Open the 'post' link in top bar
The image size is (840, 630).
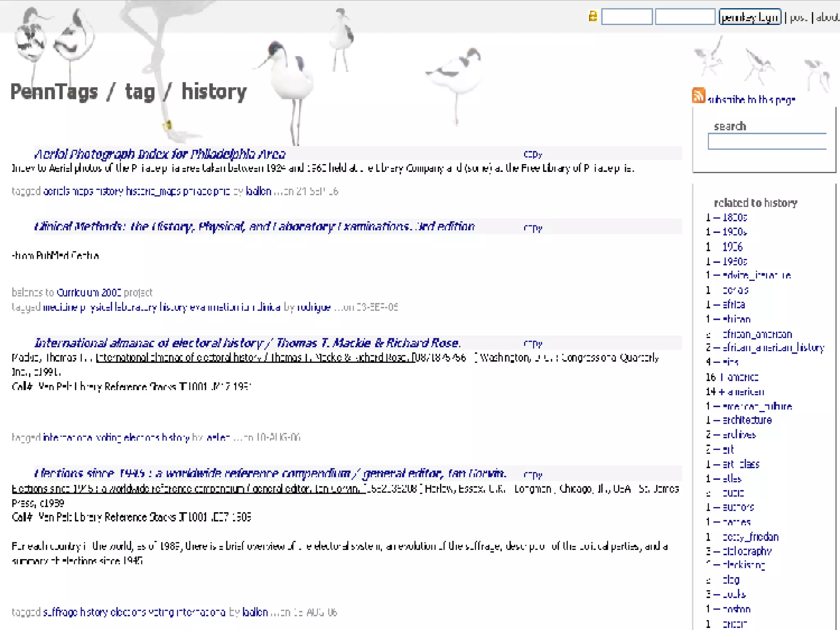coord(798,17)
